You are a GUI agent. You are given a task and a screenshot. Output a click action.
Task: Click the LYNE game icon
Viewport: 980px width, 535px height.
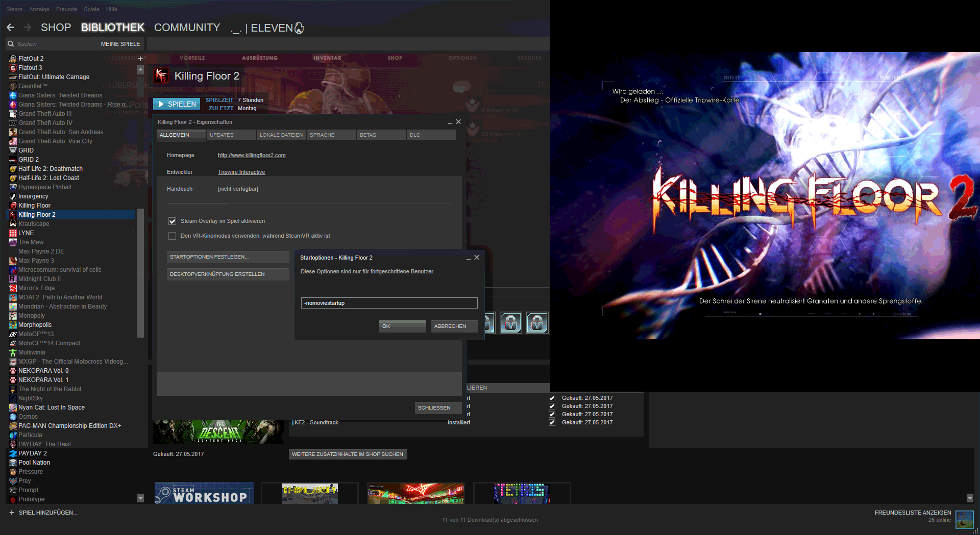(13, 233)
